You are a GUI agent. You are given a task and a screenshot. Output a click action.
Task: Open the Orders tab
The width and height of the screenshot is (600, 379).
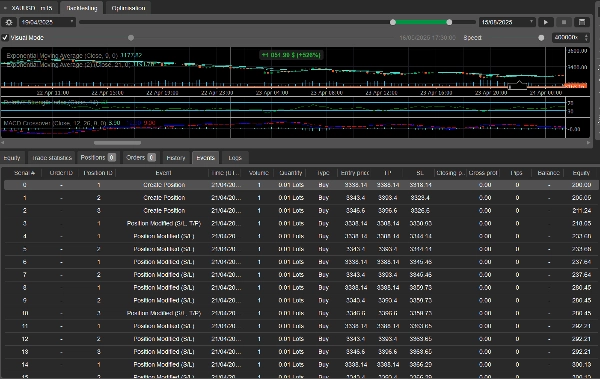point(140,158)
